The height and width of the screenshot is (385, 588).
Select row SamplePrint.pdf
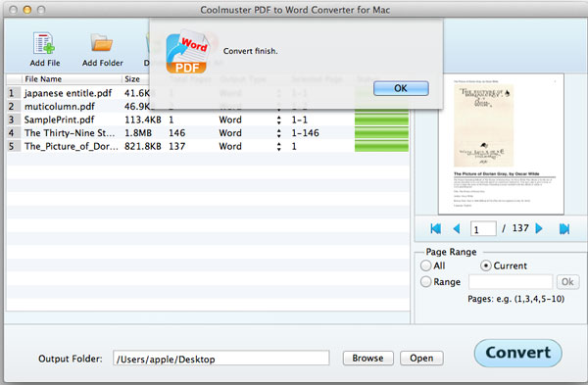(208, 120)
